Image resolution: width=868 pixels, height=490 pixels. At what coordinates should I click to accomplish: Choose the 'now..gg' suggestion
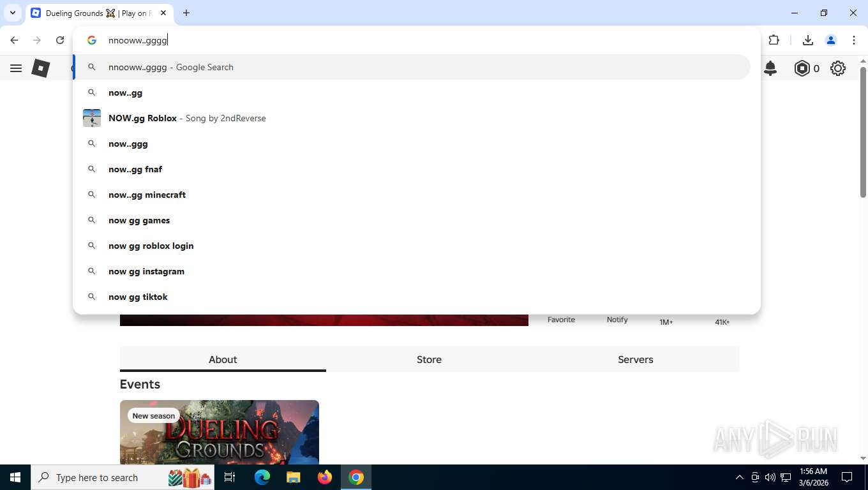point(412,93)
